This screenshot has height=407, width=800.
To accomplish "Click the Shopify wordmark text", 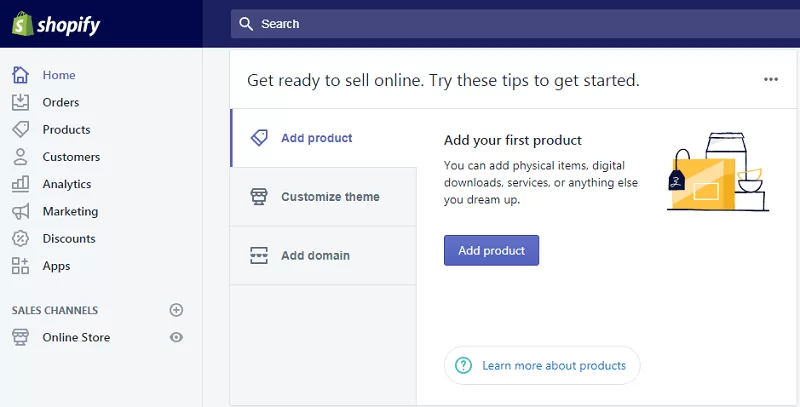I will (x=68, y=25).
